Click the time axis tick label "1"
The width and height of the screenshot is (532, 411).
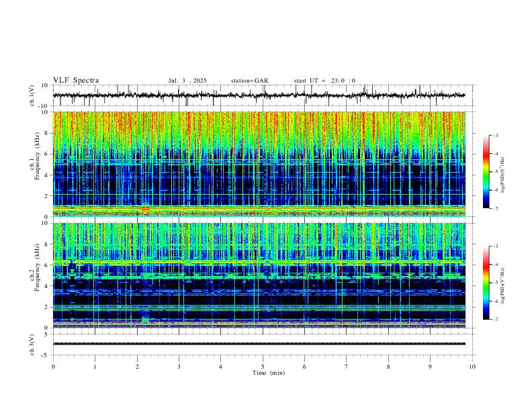[95, 367]
